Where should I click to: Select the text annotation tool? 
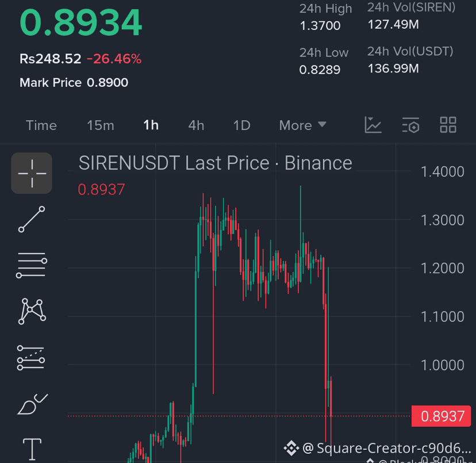[32, 449]
